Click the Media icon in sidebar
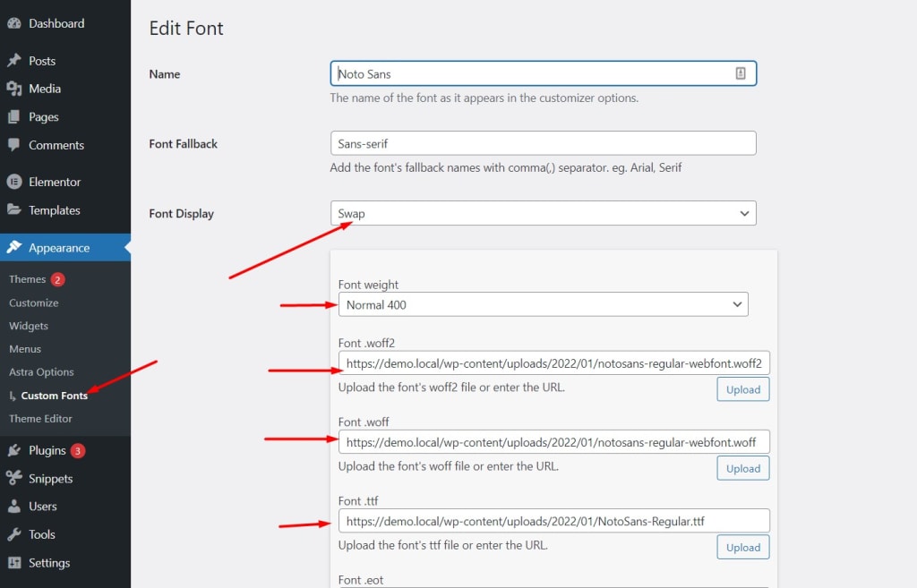 pos(14,89)
